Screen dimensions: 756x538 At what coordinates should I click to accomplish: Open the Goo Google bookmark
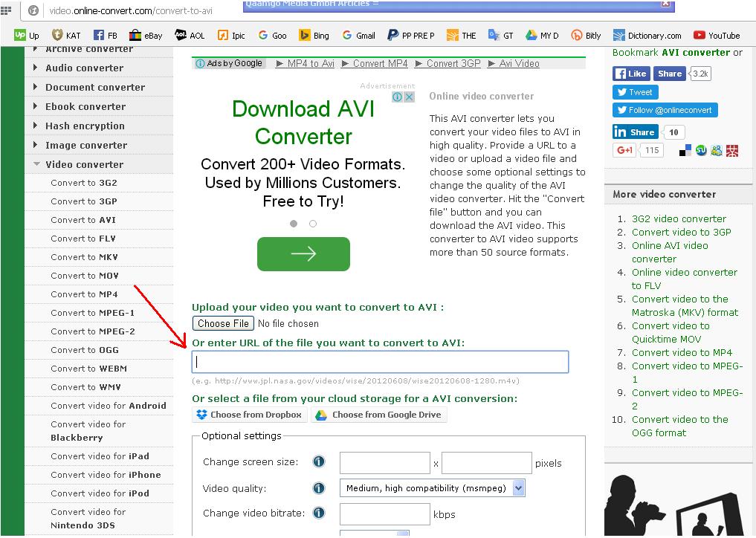click(272, 35)
